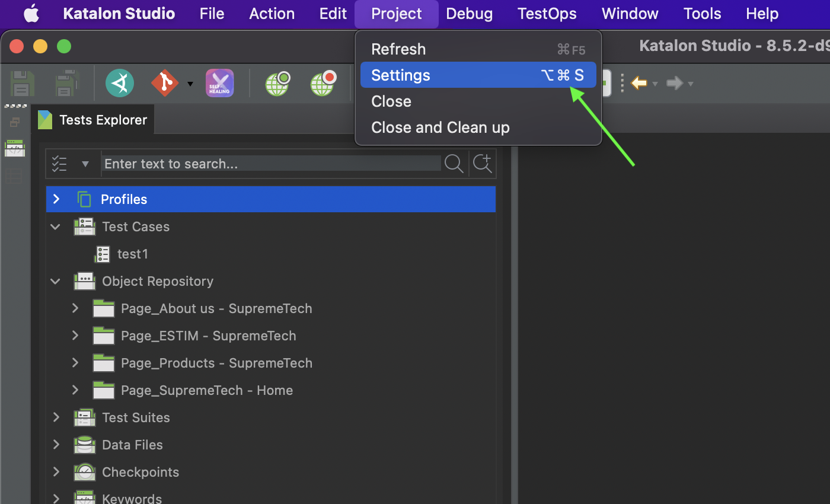Collapse the Test Cases tree node
The width and height of the screenshot is (830, 504).
click(x=56, y=227)
